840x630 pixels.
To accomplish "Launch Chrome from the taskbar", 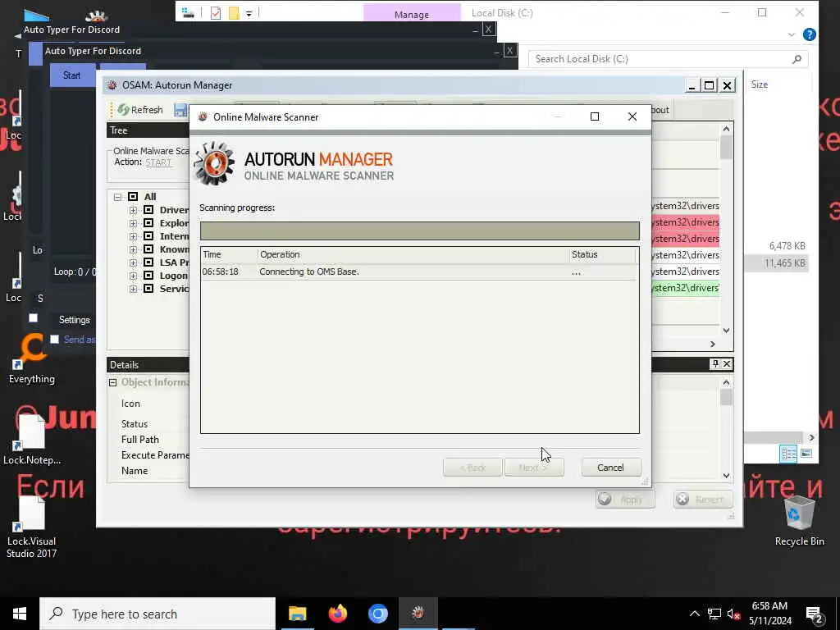I will tap(377, 614).
